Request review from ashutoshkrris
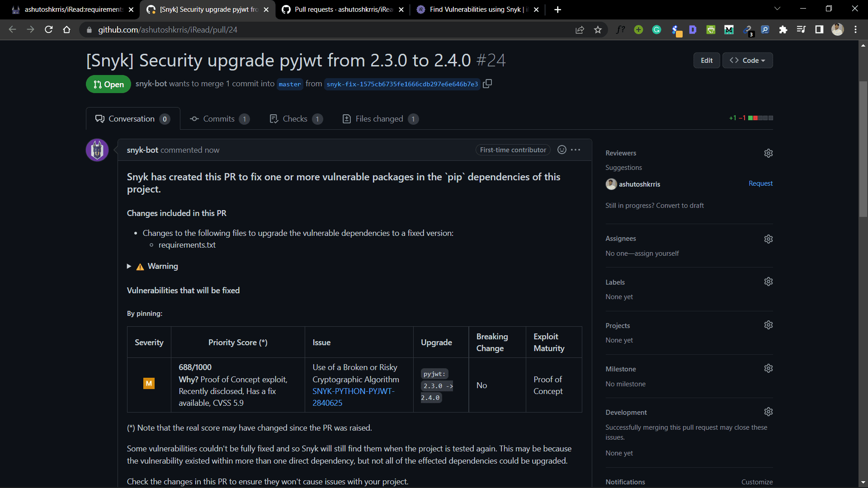 pos(760,183)
